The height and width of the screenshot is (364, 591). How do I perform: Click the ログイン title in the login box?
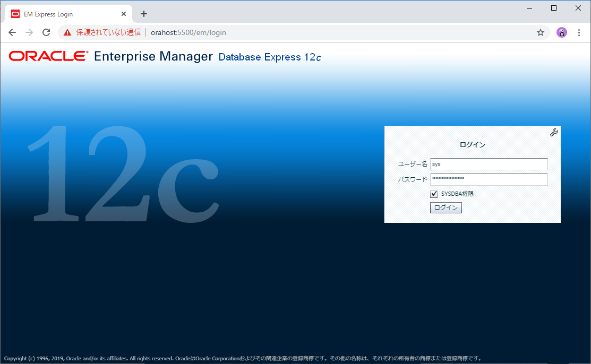pos(472,145)
